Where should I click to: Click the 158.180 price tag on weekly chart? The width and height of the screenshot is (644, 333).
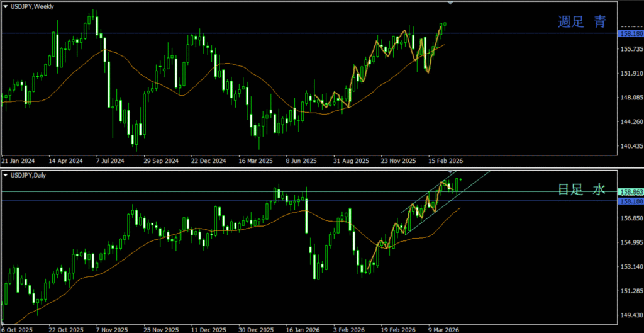(630, 33)
